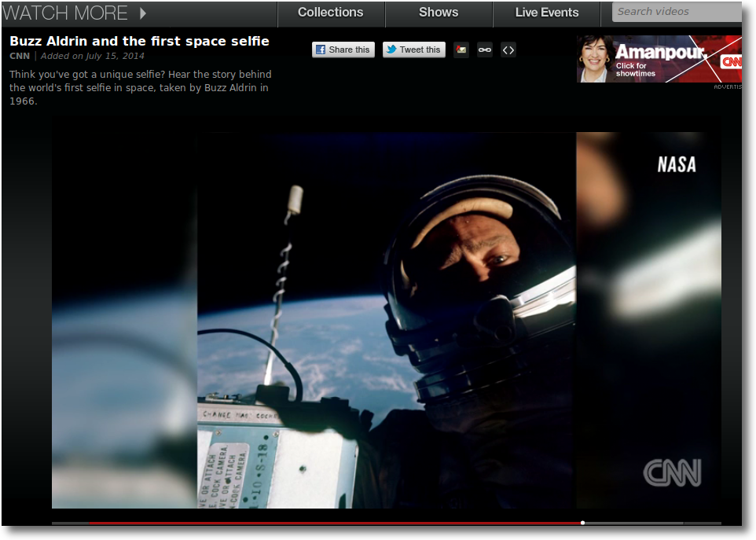Open the Shows tab

pos(439,13)
